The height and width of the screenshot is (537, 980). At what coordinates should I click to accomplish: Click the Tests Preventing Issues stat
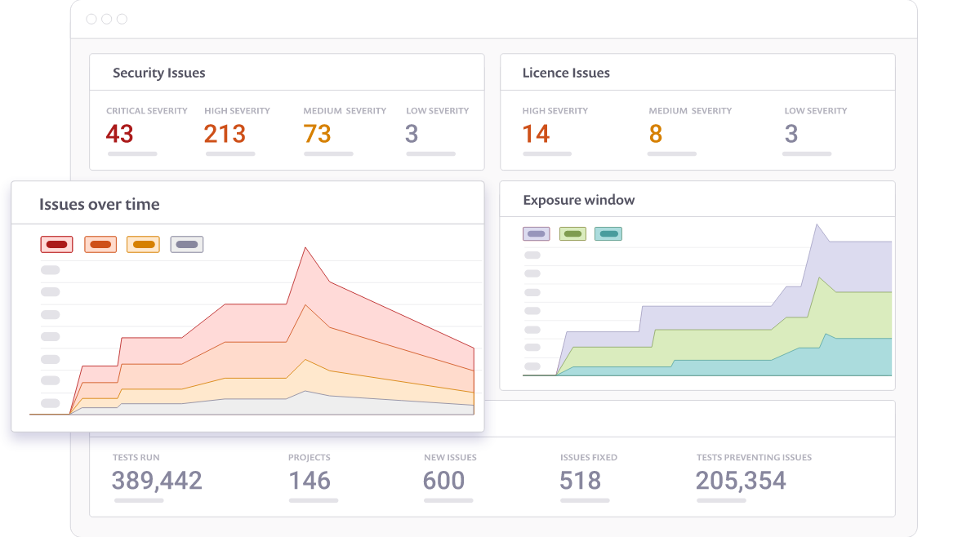(740, 481)
